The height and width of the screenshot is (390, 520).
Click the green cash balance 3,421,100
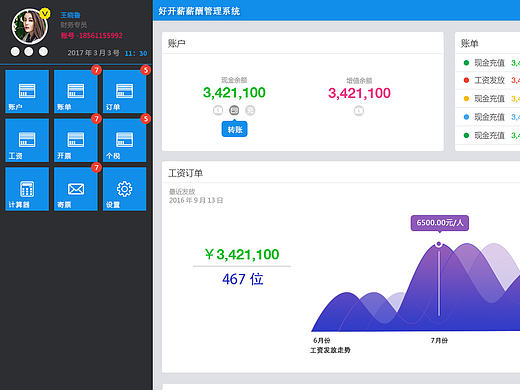pos(234,93)
